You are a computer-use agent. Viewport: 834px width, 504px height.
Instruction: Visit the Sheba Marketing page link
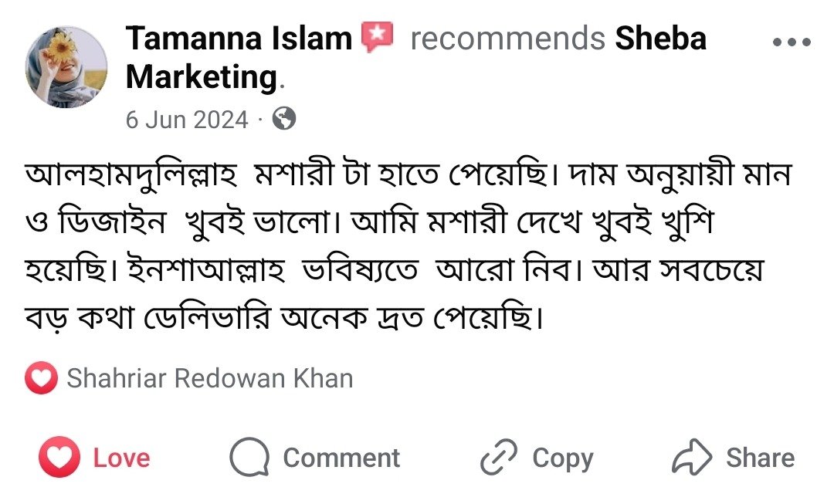(x=660, y=38)
